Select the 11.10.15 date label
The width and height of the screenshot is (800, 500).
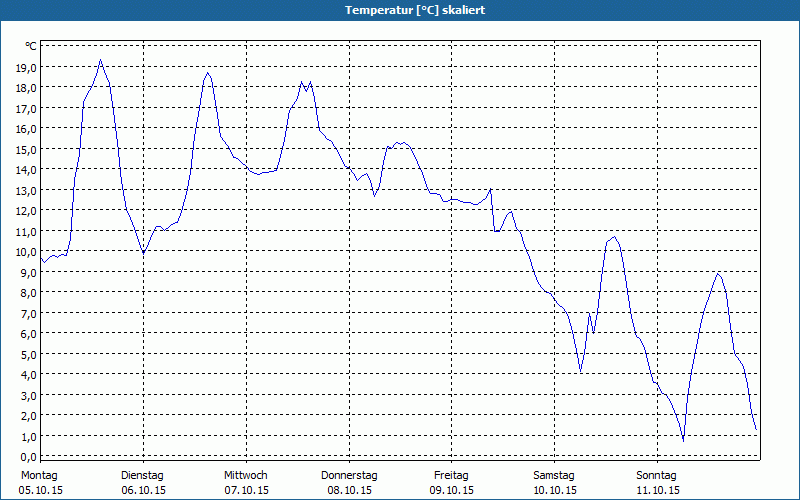point(658,490)
